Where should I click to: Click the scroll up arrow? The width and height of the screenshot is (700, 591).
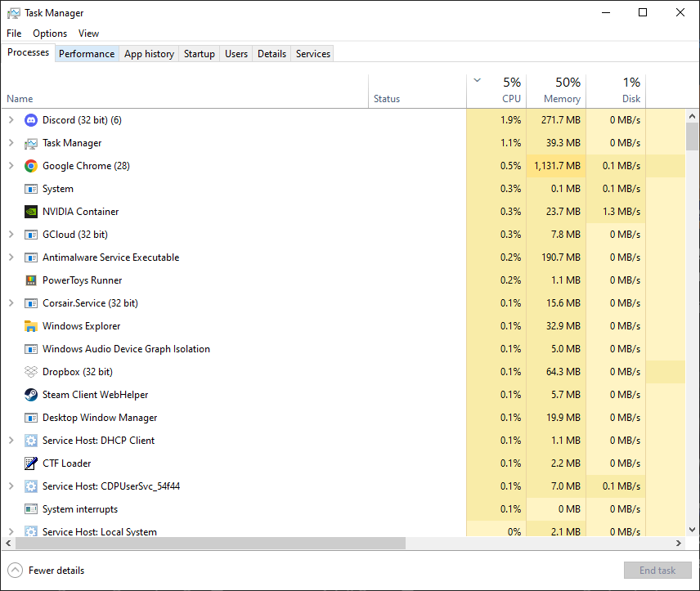(x=692, y=116)
